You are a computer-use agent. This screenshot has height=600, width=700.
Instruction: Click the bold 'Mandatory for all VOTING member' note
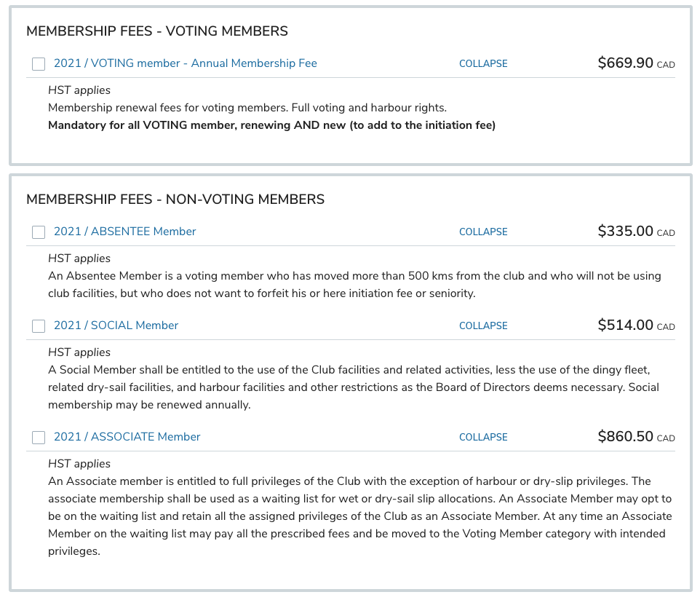271,125
